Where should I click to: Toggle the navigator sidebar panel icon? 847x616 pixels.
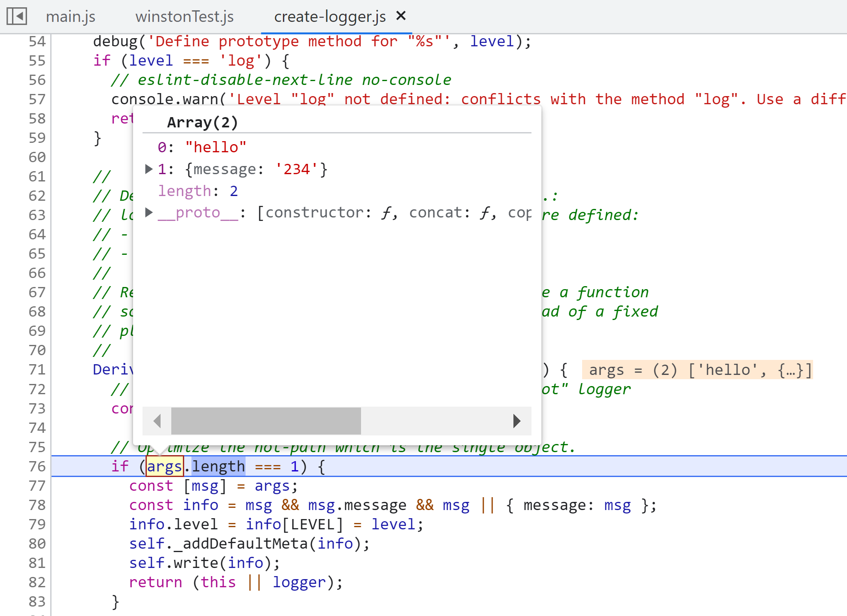point(17,16)
